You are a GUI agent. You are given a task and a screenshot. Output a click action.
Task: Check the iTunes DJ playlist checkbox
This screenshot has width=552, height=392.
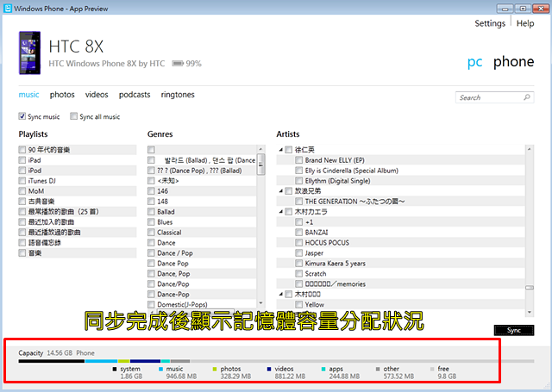[x=22, y=181]
